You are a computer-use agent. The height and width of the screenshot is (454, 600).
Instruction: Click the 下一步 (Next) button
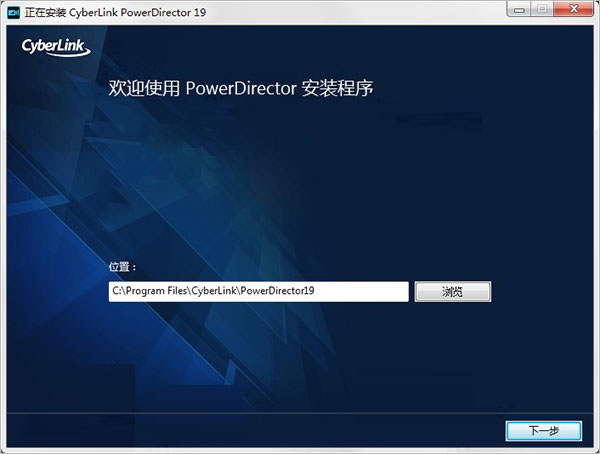coord(544,431)
